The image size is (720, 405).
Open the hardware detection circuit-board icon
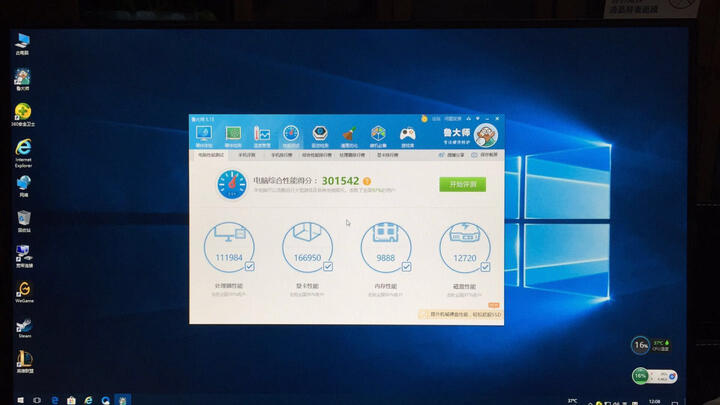[x=233, y=136]
